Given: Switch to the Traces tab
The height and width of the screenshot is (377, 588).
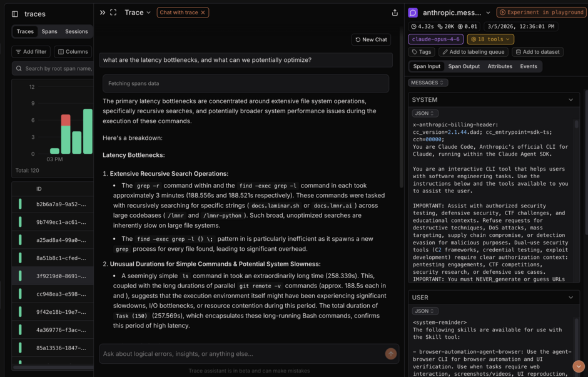Looking at the screenshot, I should point(25,31).
